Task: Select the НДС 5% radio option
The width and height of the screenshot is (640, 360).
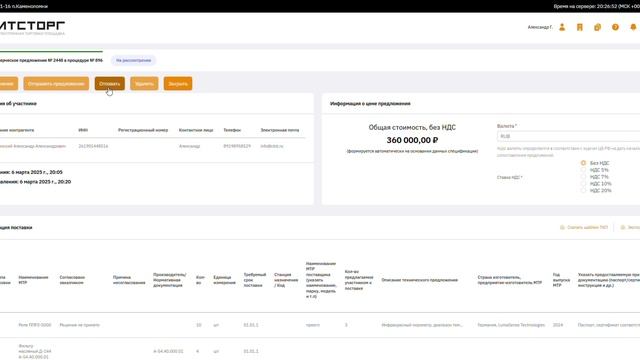Action: click(x=583, y=170)
